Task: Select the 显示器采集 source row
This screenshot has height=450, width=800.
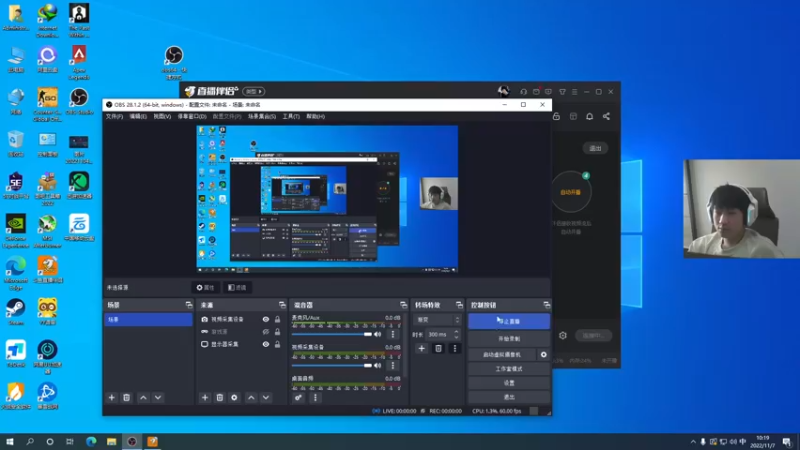Action: point(241,344)
